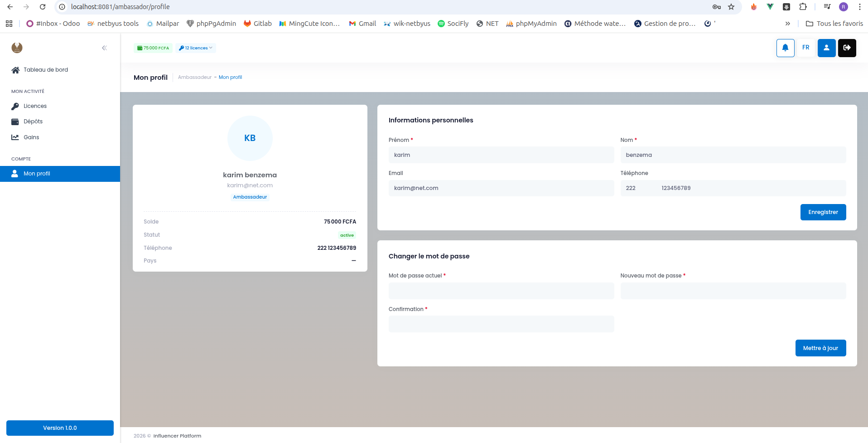Open the browser extensions puzzle icon
868x443 pixels.
803,7
